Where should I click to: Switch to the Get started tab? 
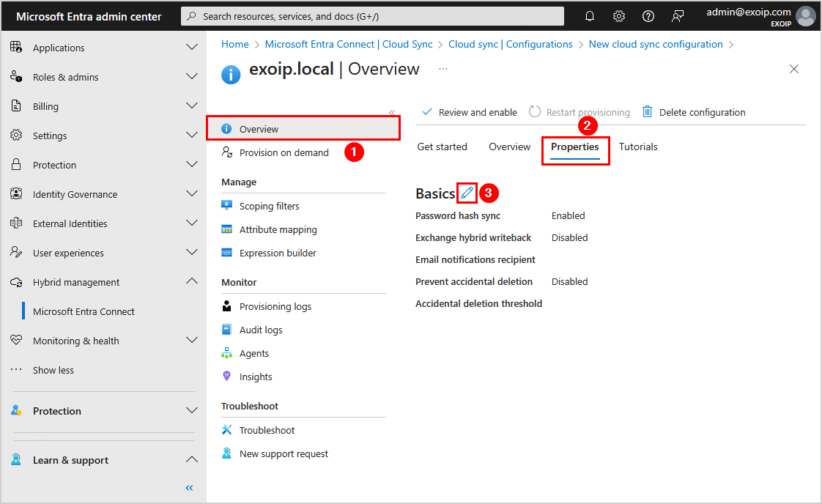442,147
